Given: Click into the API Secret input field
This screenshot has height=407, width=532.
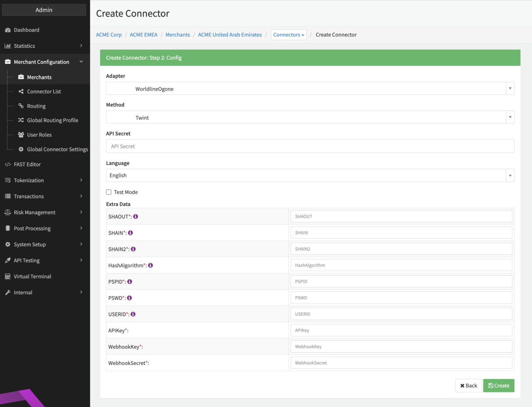Looking at the screenshot, I should (x=310, y=146).
